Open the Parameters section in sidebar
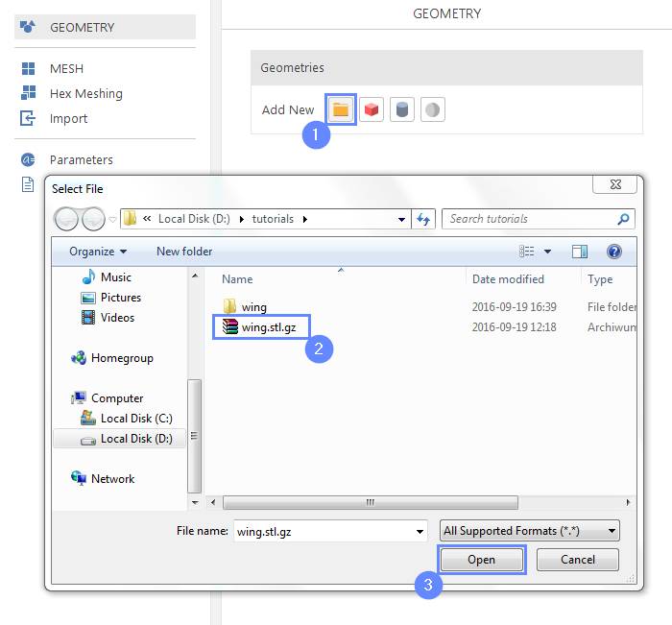Screen dimensions: 672x625 81,160
